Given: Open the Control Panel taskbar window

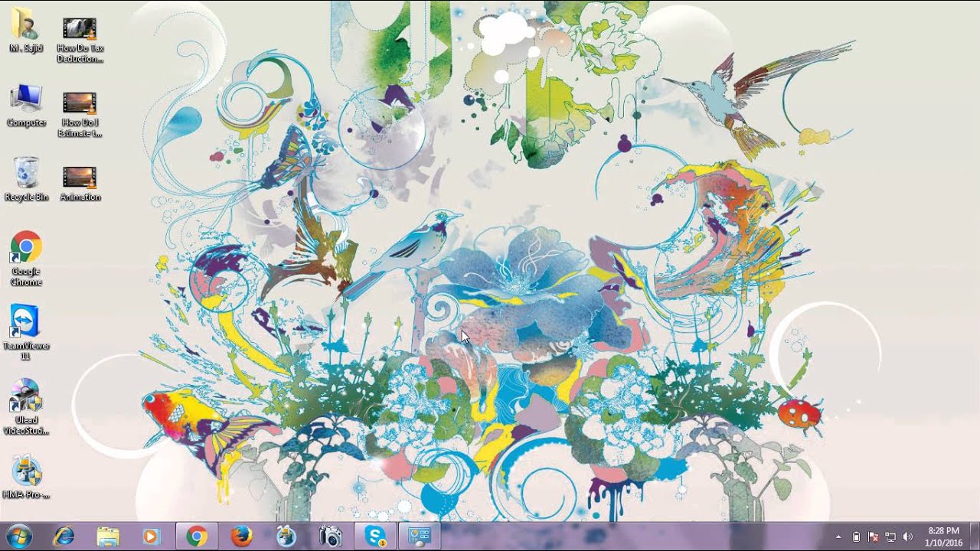Looking at the screenshot, I should [420, 536].
